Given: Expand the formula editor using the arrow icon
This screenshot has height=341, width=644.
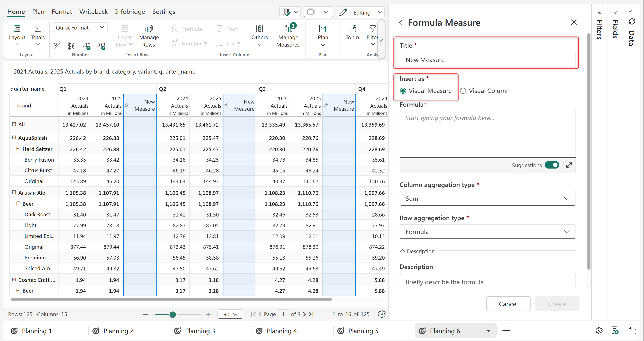Looking at the screenshot, I should (x=569, y=165).
